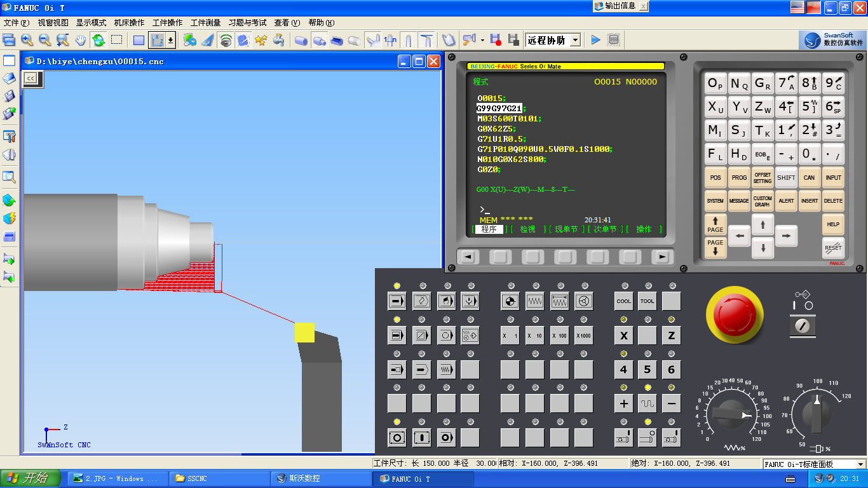
Task: Click the EOB key
Action: tap(763, 154)
